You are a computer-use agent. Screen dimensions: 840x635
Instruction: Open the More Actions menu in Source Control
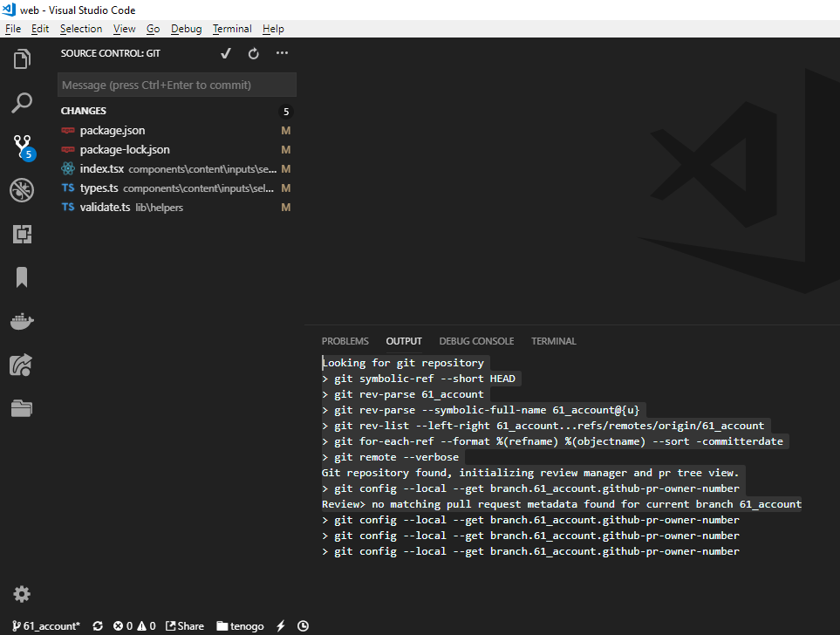click(281, 52)
